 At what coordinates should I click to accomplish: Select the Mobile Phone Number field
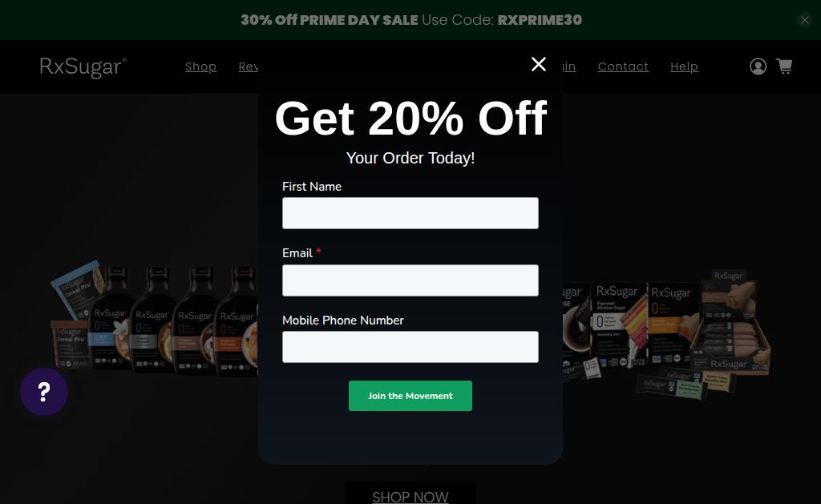click(410, 347)
